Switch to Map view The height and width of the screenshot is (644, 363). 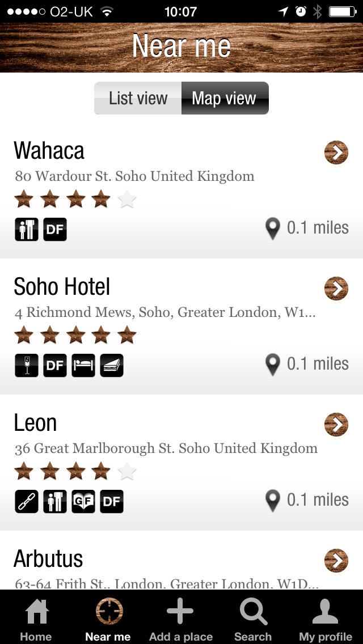coord(225,98)
